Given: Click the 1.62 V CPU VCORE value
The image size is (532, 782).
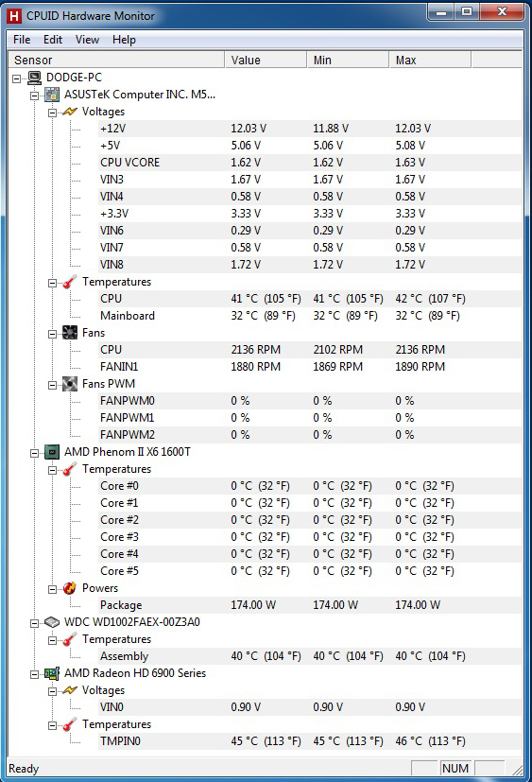Looking at the screenshot, I should (246, 163).
